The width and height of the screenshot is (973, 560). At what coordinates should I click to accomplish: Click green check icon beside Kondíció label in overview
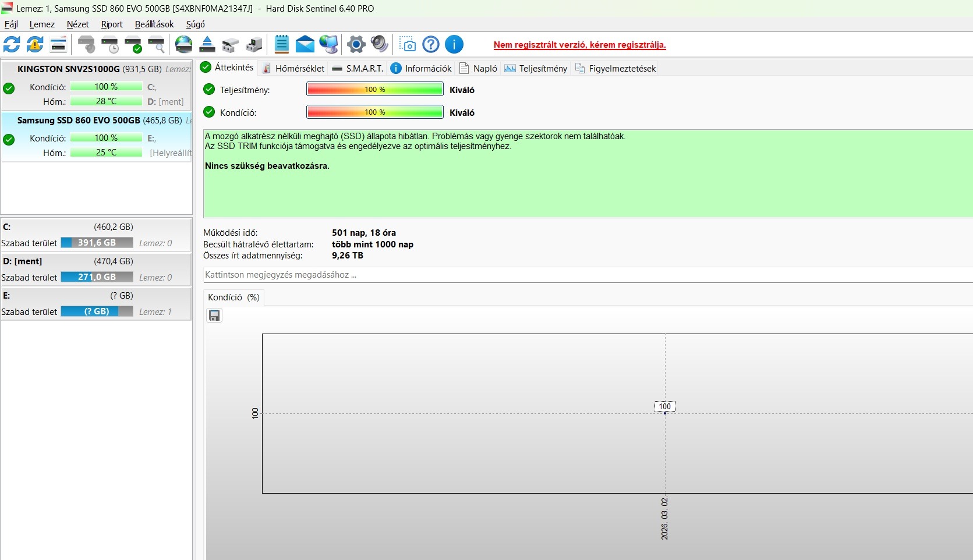pyautogui.click(x=209, y=112)
